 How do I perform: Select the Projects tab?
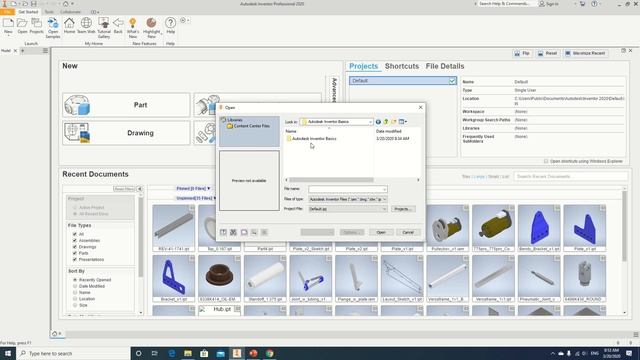pyautogui.click(x=363, y=66)
